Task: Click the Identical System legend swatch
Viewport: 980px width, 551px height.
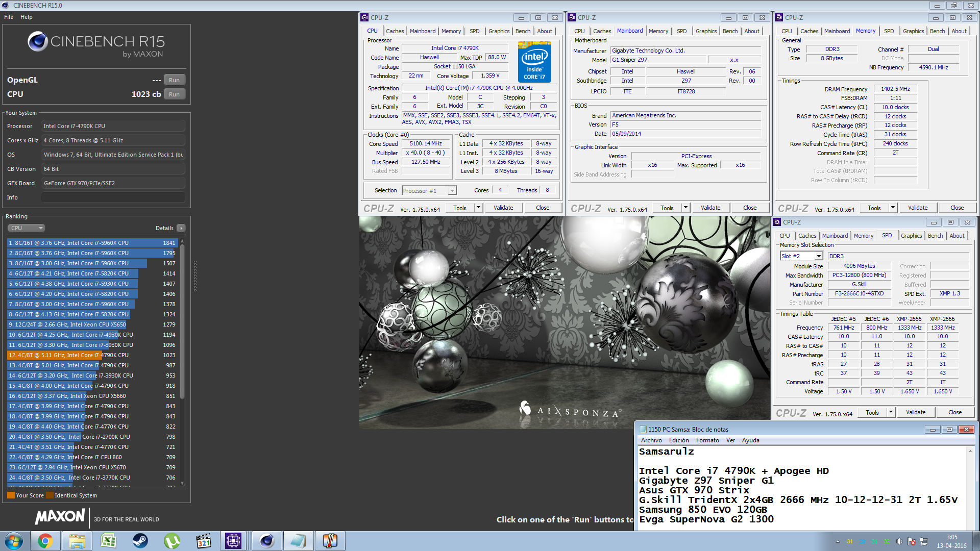Action: (50, 495)
